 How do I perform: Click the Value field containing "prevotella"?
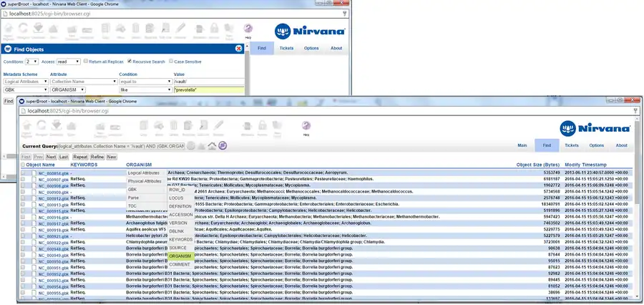[209, 90]
